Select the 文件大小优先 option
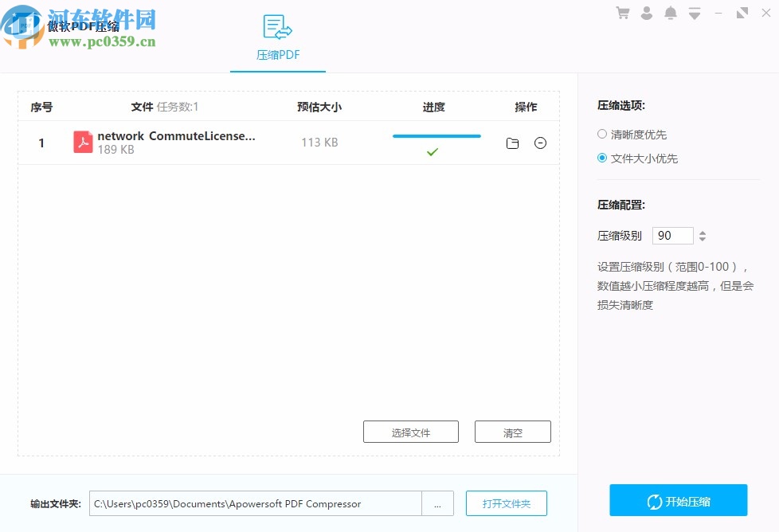The image size is (779, 532). pos(603,158)
